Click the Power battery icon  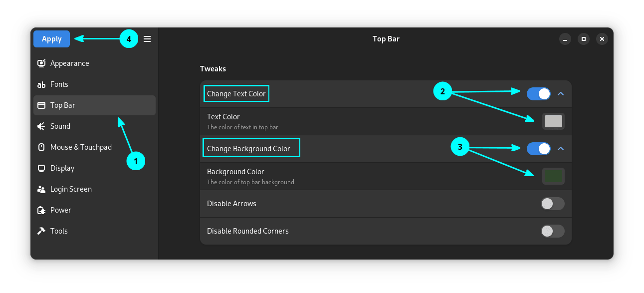42,210
